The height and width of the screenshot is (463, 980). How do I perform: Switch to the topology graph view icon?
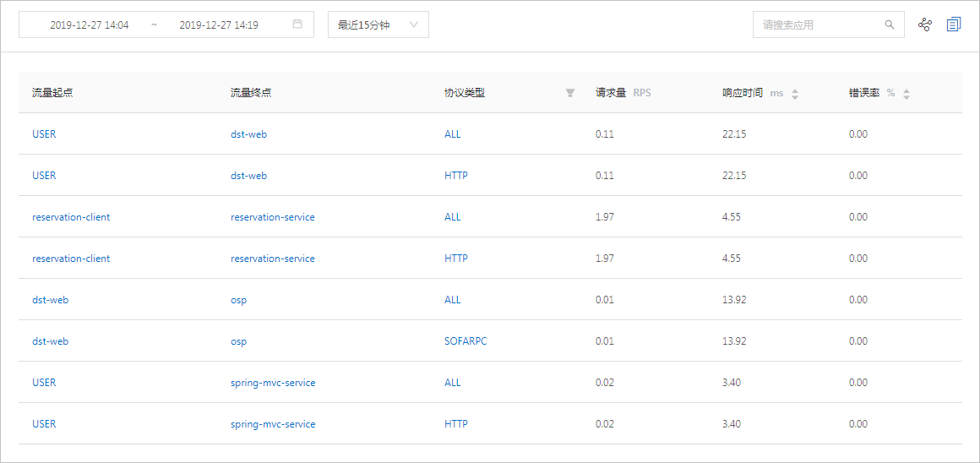click(925, 25)
